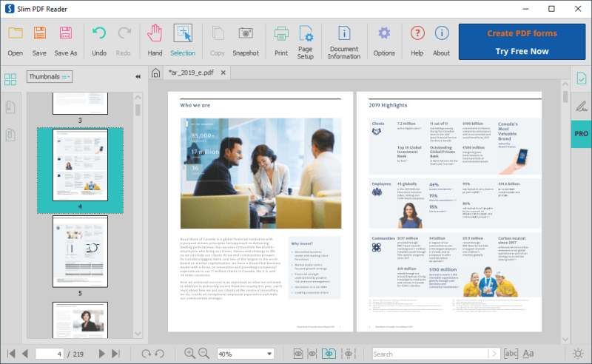Toggle whole word search option
This screenshot has height=364, width=592.
tap(511, 354)
